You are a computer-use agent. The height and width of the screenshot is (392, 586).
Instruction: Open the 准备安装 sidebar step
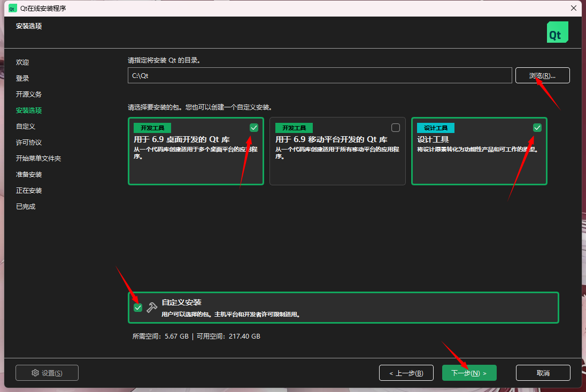29,175
